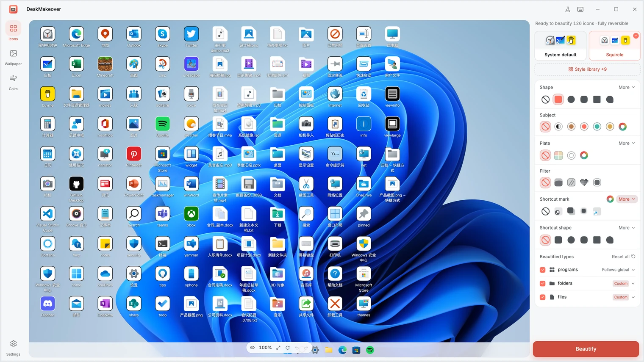Expand More options for Shortcut mark
The image size is (644, 362).
point(627,199)
